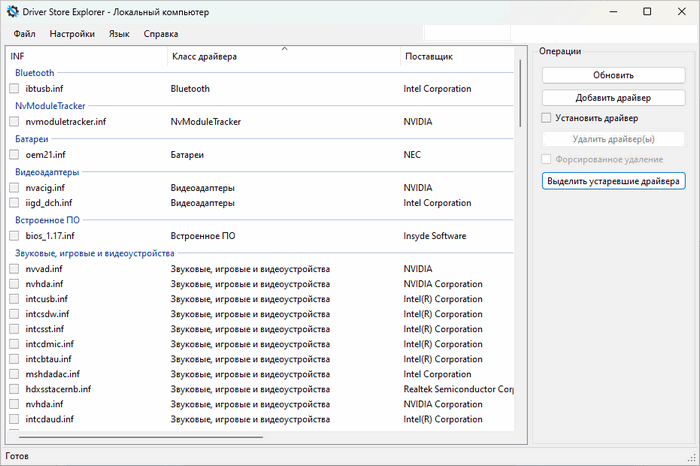
Task: Select the checkbox next to oem21.inf
Action: [x=14, y=155]
